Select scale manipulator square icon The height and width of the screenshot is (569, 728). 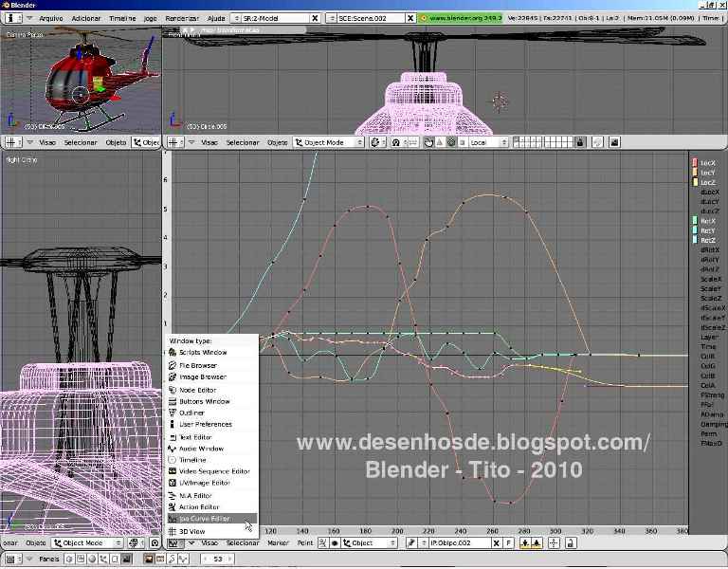[462, 142]
